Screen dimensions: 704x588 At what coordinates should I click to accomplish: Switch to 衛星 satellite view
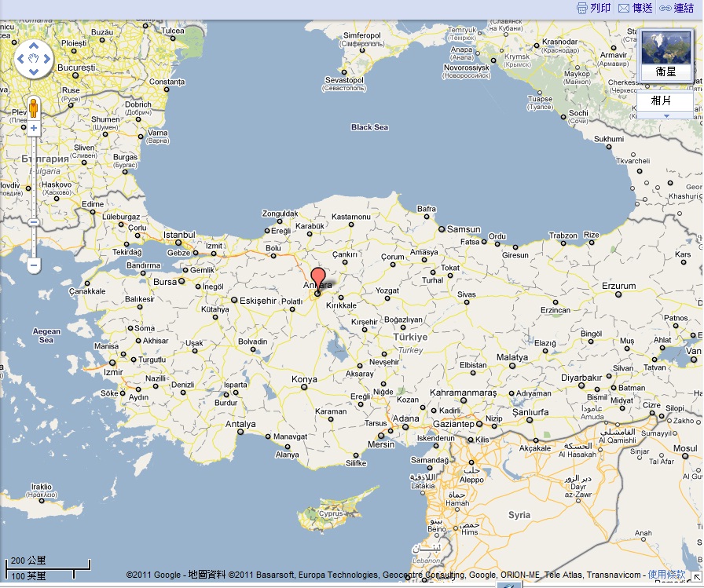tap(665, 71)
